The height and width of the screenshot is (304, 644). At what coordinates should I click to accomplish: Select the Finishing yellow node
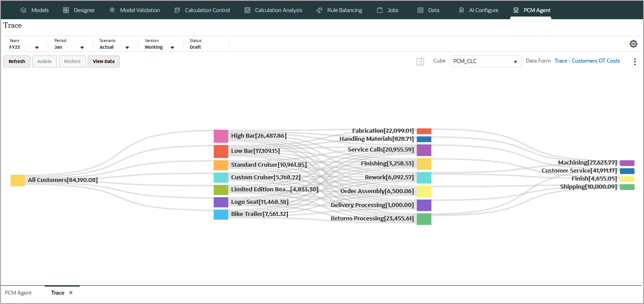point(424,164)
